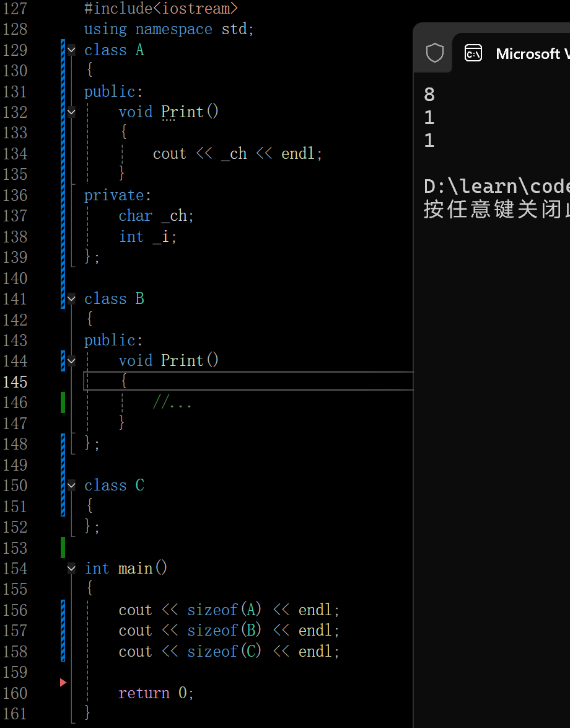Image resolution: width=570 pixels, height=728 pixels.
Task: Click 'int _i;' member declaration
Action: (x=147, y=236)
